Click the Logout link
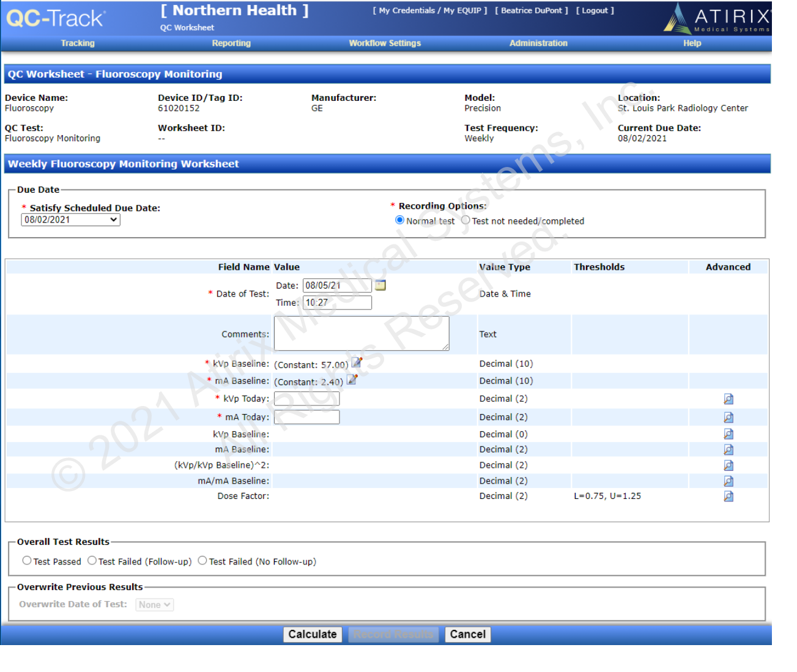The width and height of the screenshot is (797, 672). (x=595, y=10)
